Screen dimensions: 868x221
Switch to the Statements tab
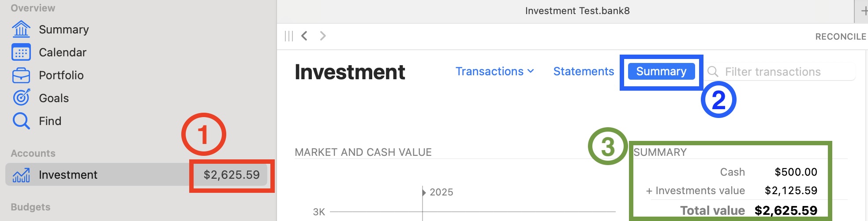pos(584,71)
